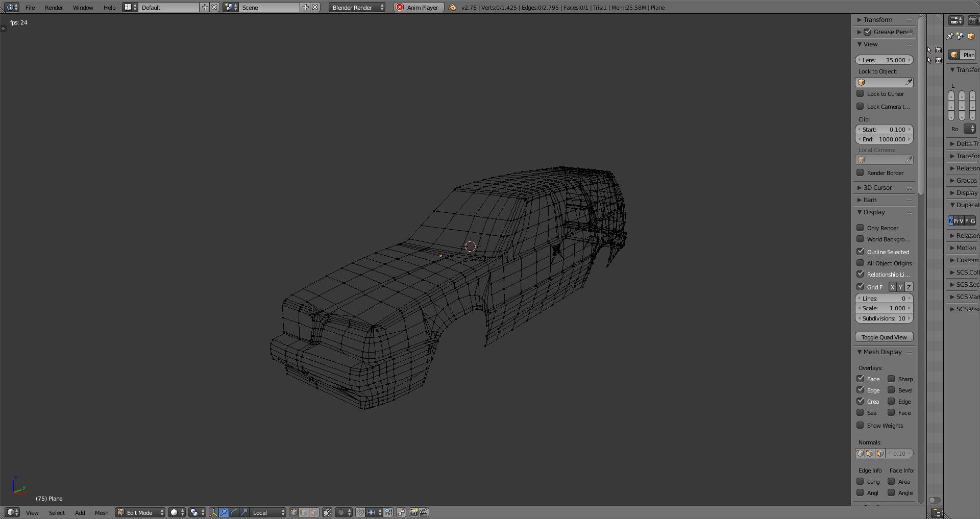Open the Render menu in top bar
980x519 pixels.
[x=54, y=8]
